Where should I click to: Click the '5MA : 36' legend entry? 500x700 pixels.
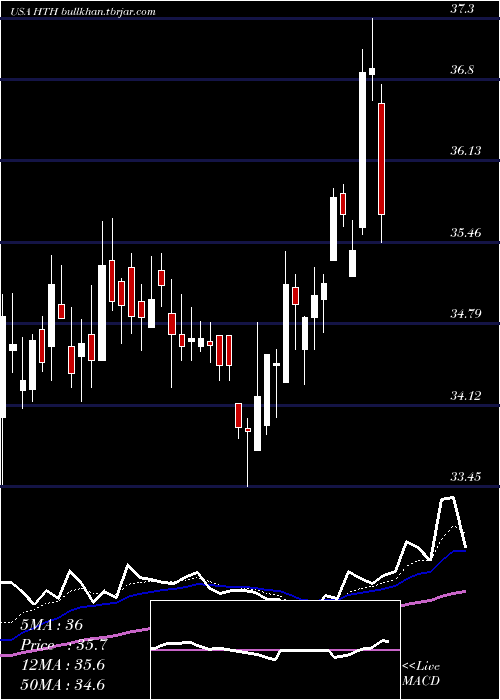point(51,625)
